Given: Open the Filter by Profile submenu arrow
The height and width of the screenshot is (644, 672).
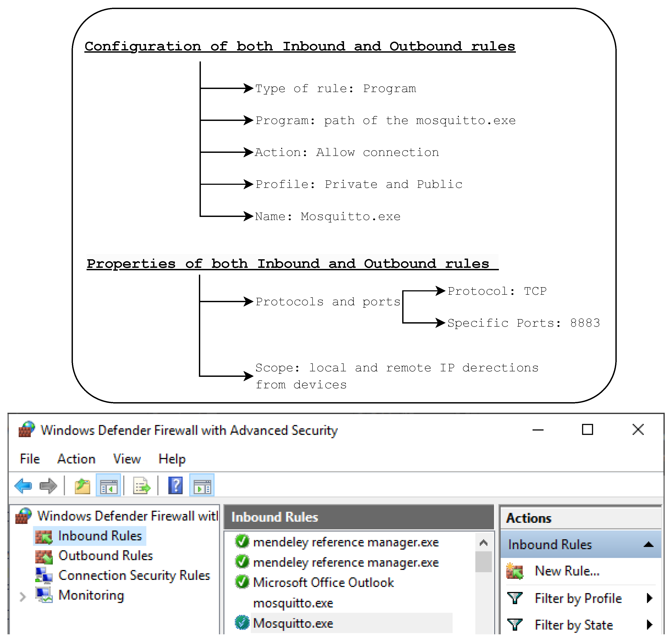Looking at the screenshot, I should tap(649, 598).
